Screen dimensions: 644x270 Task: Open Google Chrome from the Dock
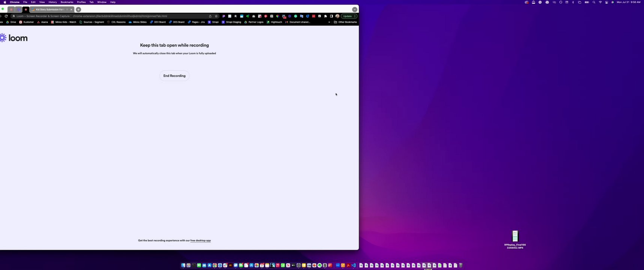pyautogui.click(x=215, y=265)
